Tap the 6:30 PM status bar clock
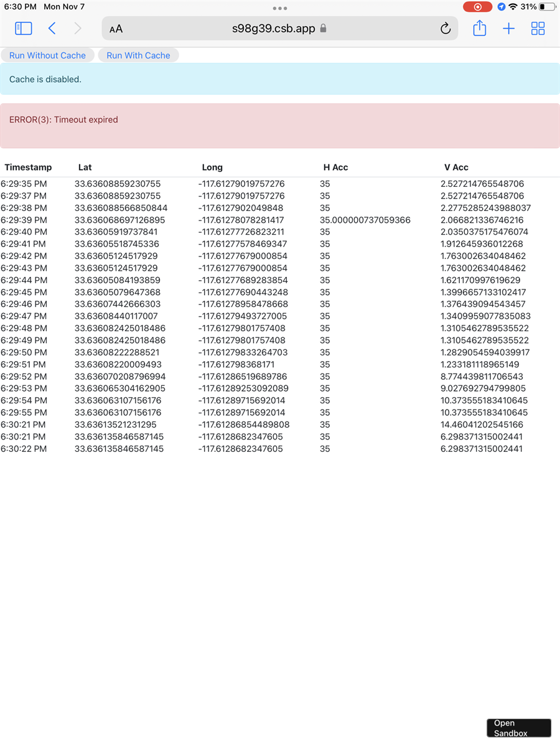560x747 pixels. pyautogui.click(x=20, y=7)
